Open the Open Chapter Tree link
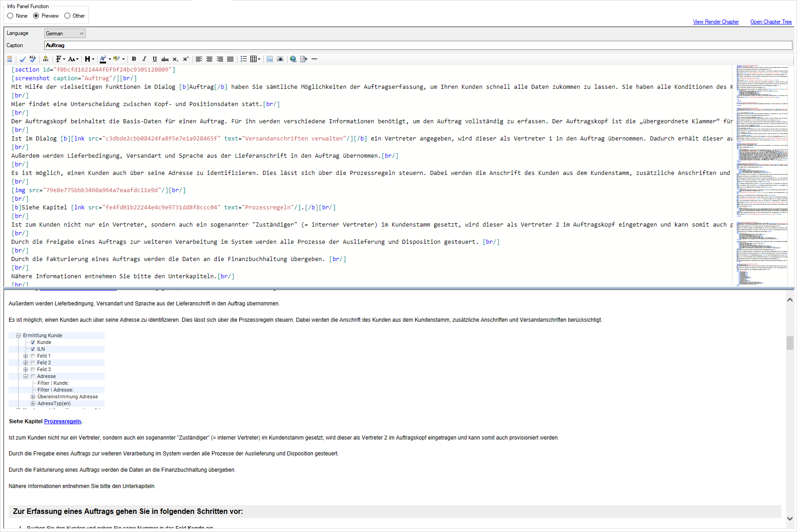The image size is (797, 532). point(771,22)
